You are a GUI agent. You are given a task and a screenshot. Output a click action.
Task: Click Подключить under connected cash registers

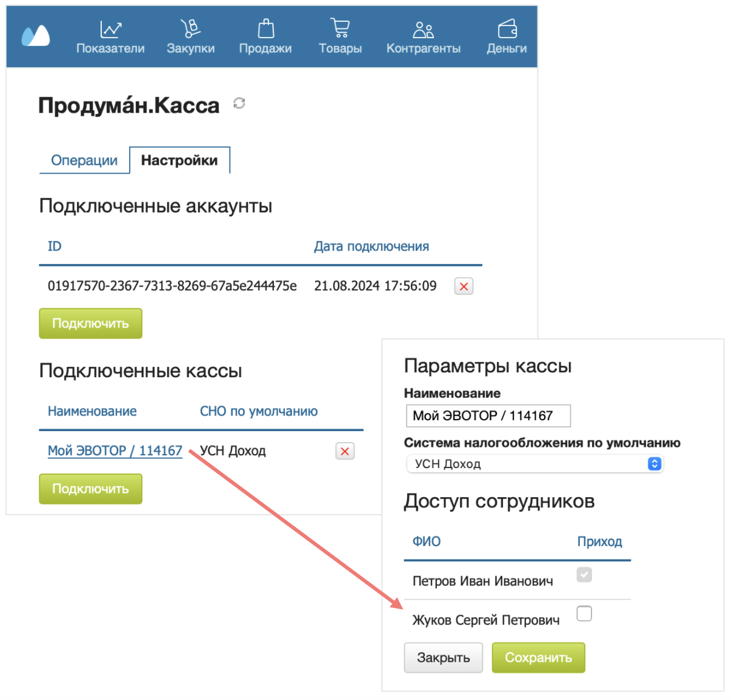(x=91, y=489)
